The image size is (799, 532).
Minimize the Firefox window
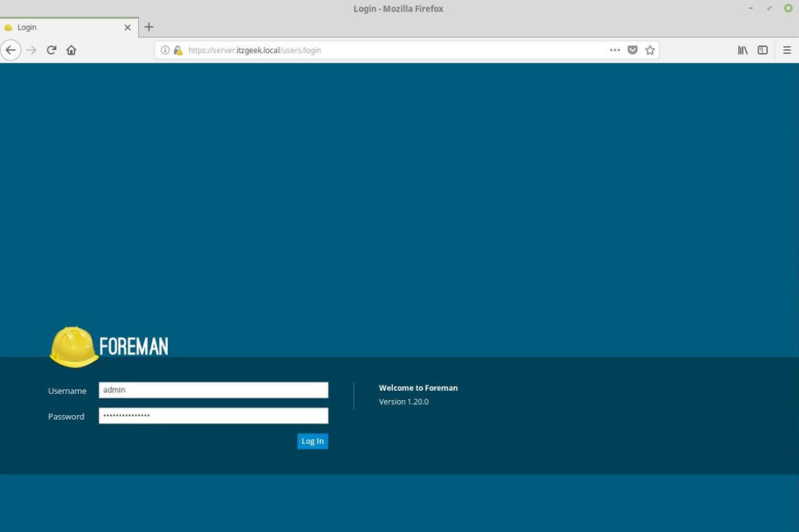pyautogui.click(x=751, y=8)
